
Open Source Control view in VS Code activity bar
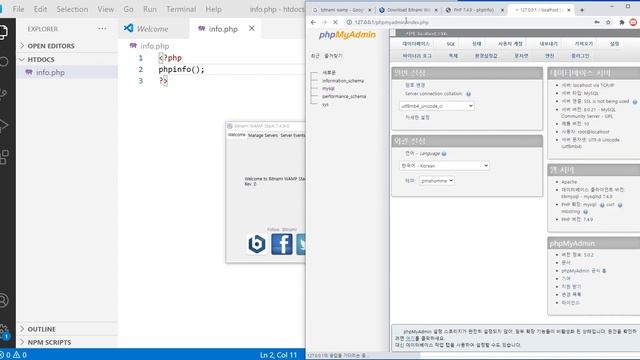3,94
